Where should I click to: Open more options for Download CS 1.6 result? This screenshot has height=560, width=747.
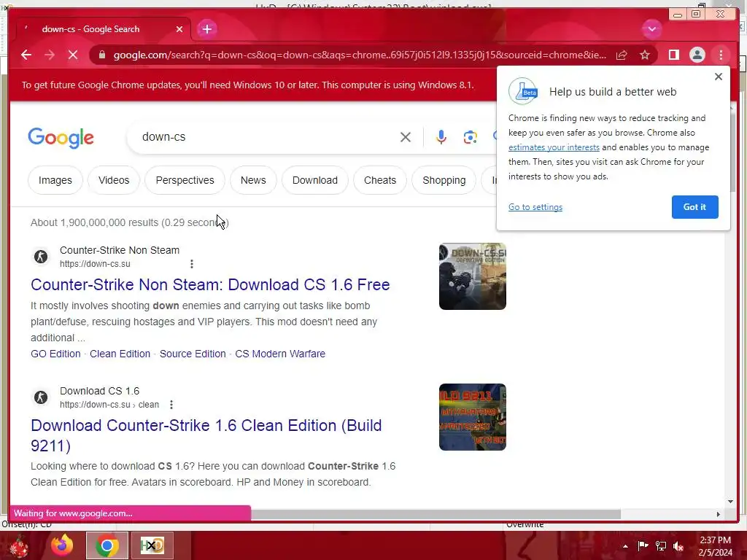pos(171,405)
